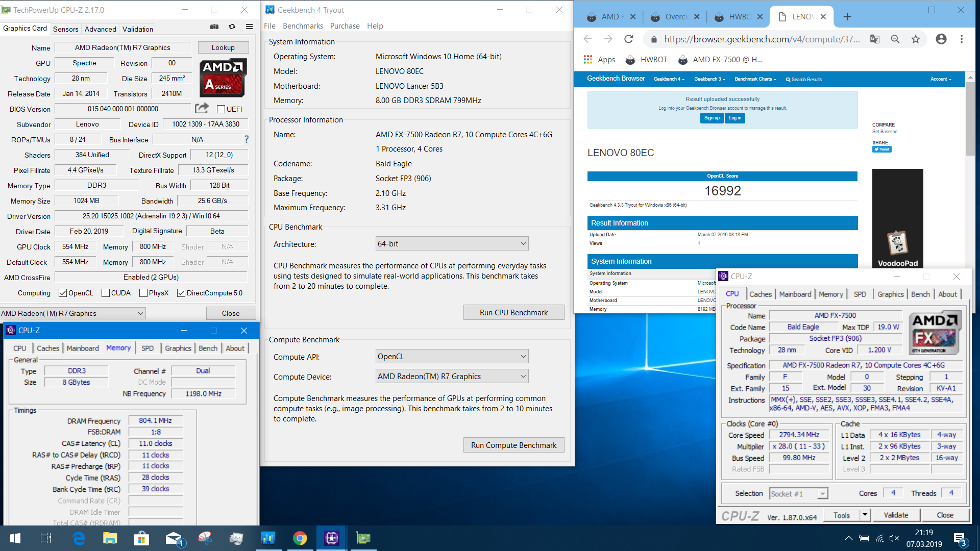This screenshot has height=551, width=980.
Task: Toggle DirectCompute 5.0 checkbox
Action: [x=181, y=293]
